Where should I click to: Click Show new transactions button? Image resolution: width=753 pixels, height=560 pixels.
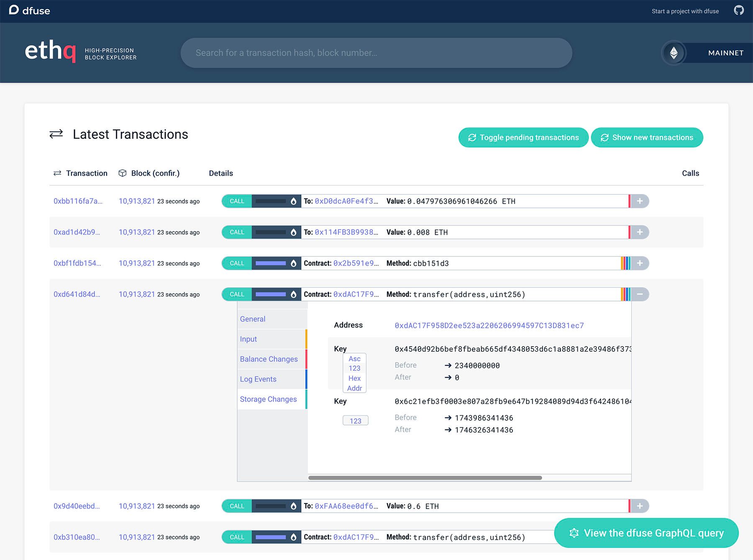[647, 138]
